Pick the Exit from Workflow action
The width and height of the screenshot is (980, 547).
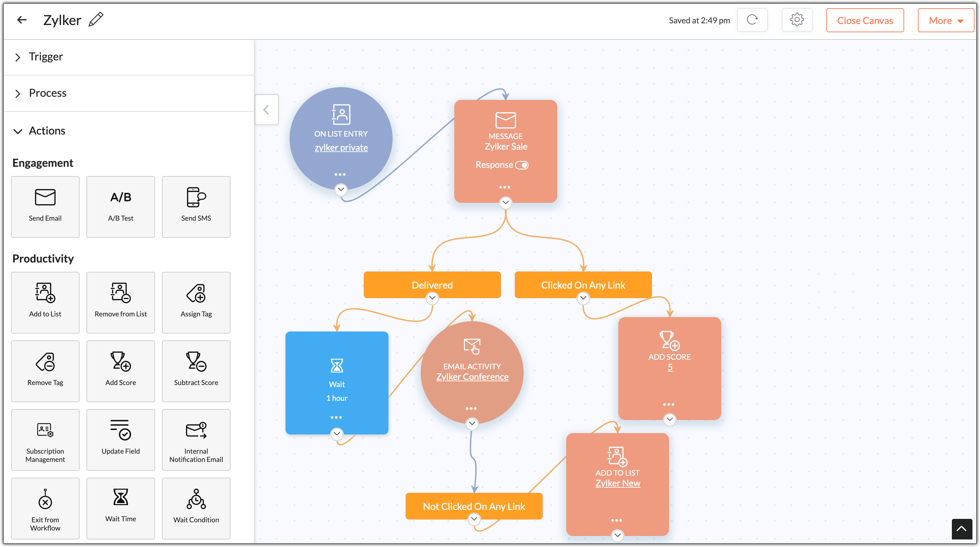(45, 509)
